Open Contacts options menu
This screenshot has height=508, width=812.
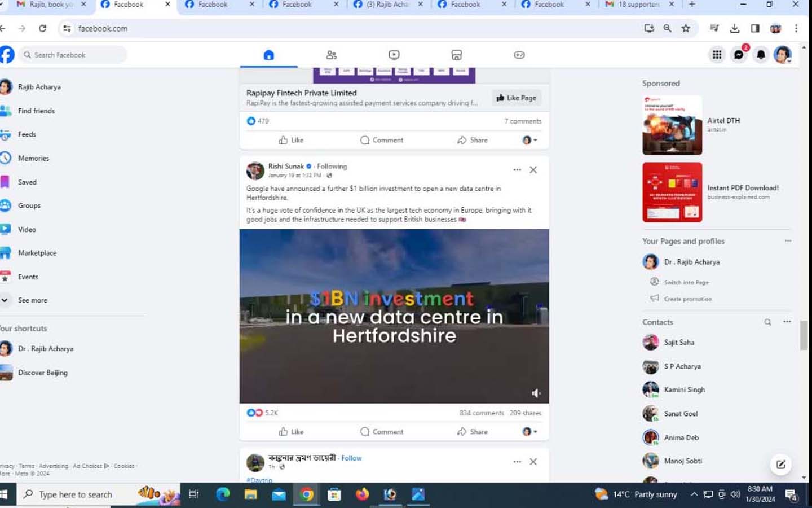(x=787, y=322)
